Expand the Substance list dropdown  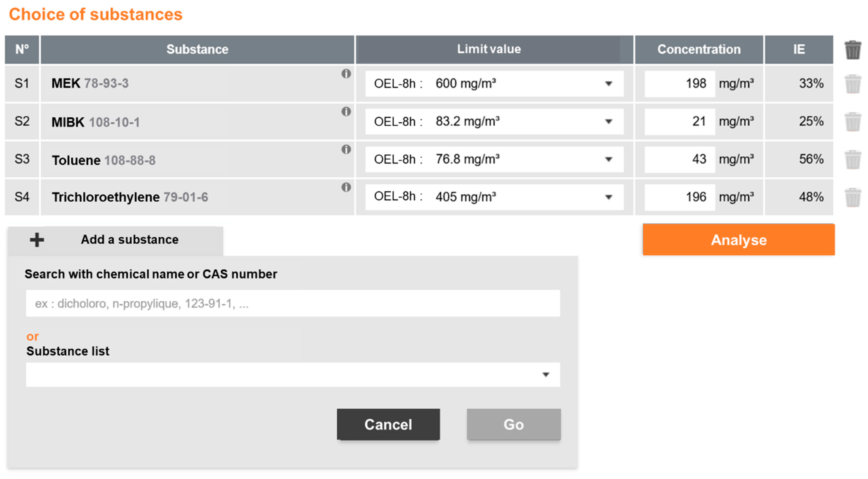point(545,374)
